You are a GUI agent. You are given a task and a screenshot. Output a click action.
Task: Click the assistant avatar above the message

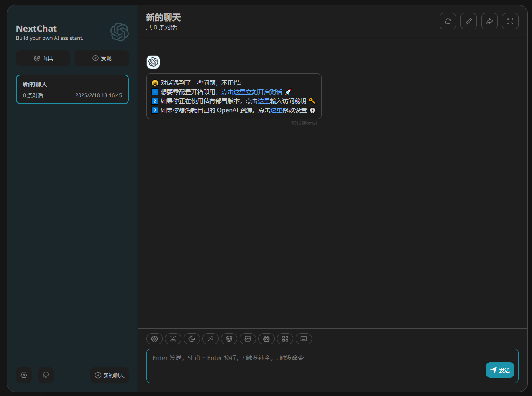click(153, 62)
